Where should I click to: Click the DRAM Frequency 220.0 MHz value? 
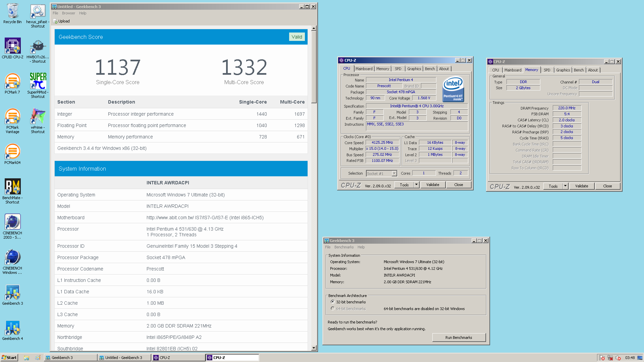pyautogui.click(x=567, y=108)
